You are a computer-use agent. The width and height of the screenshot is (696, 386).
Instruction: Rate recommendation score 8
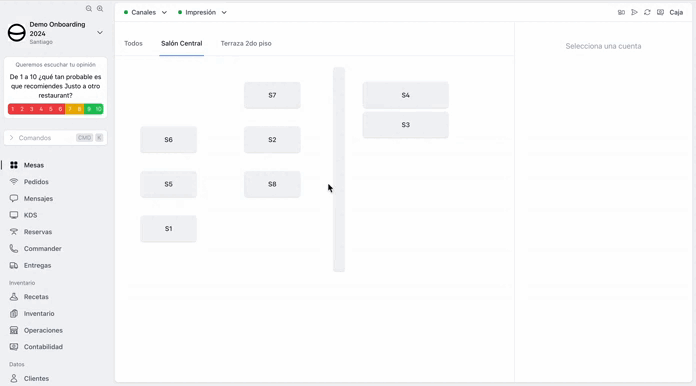click(79, 109)
